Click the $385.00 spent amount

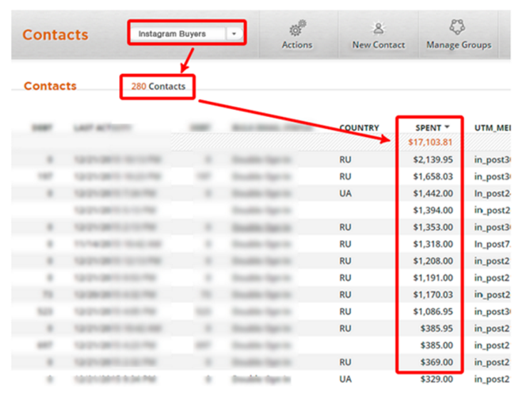click(435, 346)
